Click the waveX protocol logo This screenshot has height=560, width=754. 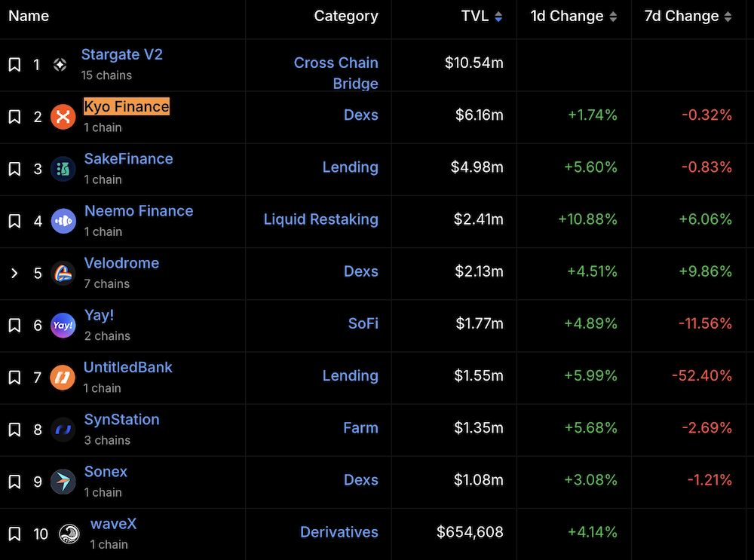tap(69, 534)
